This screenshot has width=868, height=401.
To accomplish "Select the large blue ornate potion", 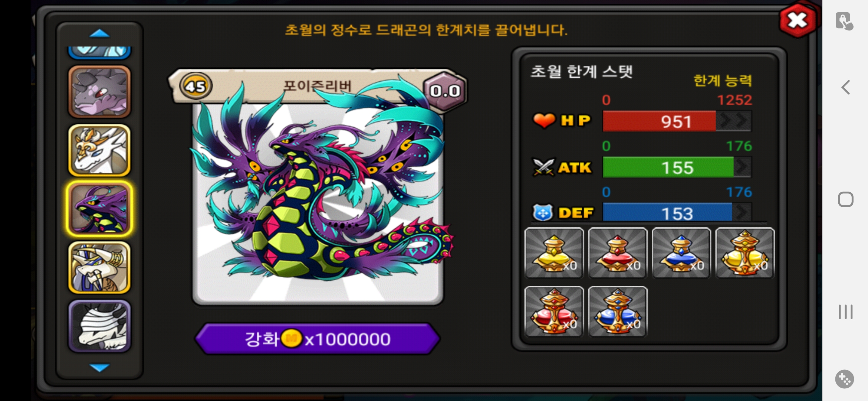I will pyautogui.click(x=618, y=312).
